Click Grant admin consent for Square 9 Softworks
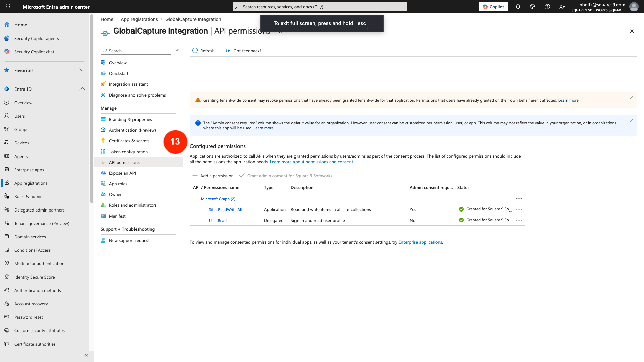Image resolution: width=644 pixels, height=362 pixels. [286, 176]
